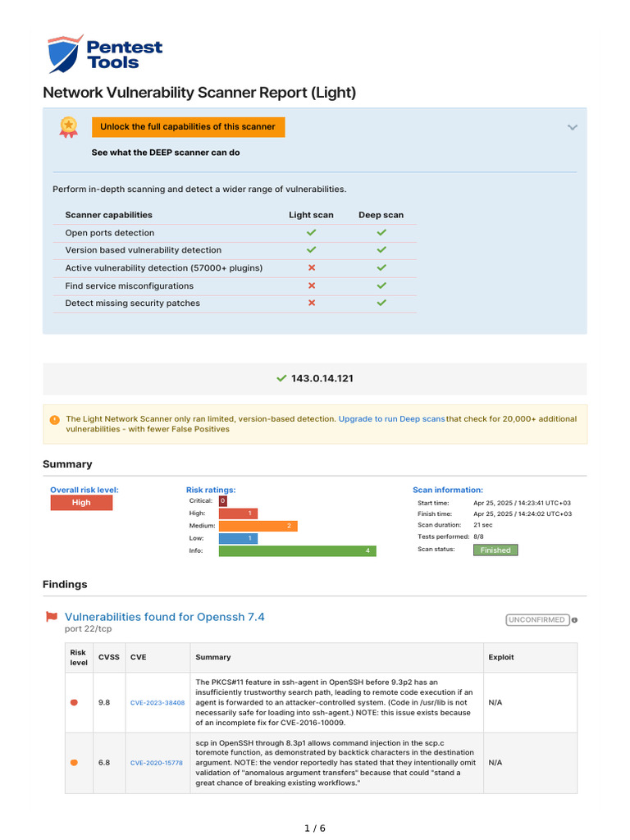The height and width of the screenshot is (840, 630).
Task: Click N/A exploit cell for CVE-2020-15778
Action: coord(495,763)
